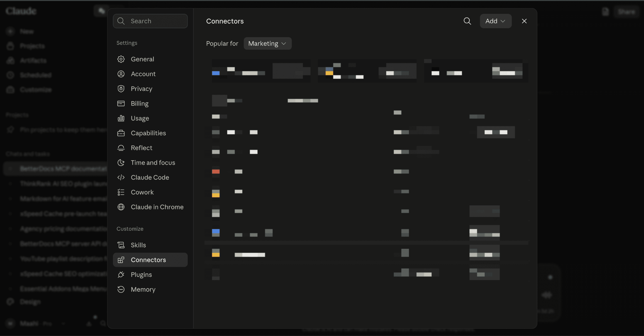Viewport: 644px width, 336px height.
Task: Open Privacy settings via the shield icon
Action: pyautogui.click(x=121, y=89)
